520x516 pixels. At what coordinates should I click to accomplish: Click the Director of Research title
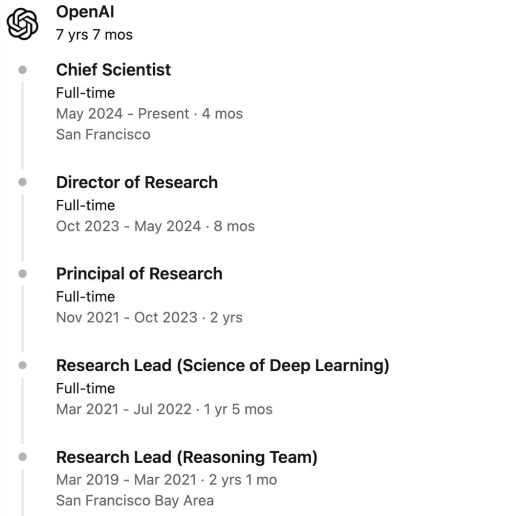click(137, 182)
